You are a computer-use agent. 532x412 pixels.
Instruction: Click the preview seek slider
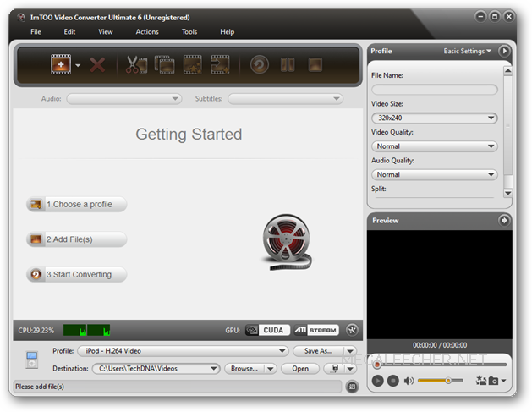click(440, 365)
